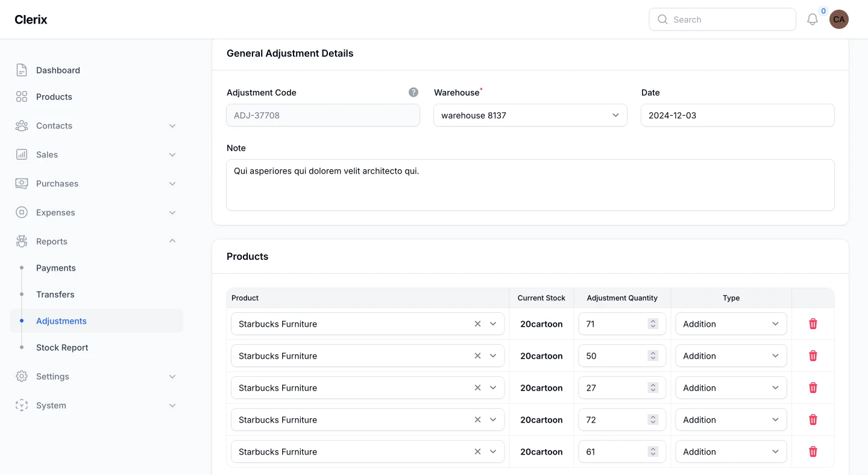The width and height of the screenshot is (868, 475).
Task: Click the search magnifier icon
Action: 662,19
